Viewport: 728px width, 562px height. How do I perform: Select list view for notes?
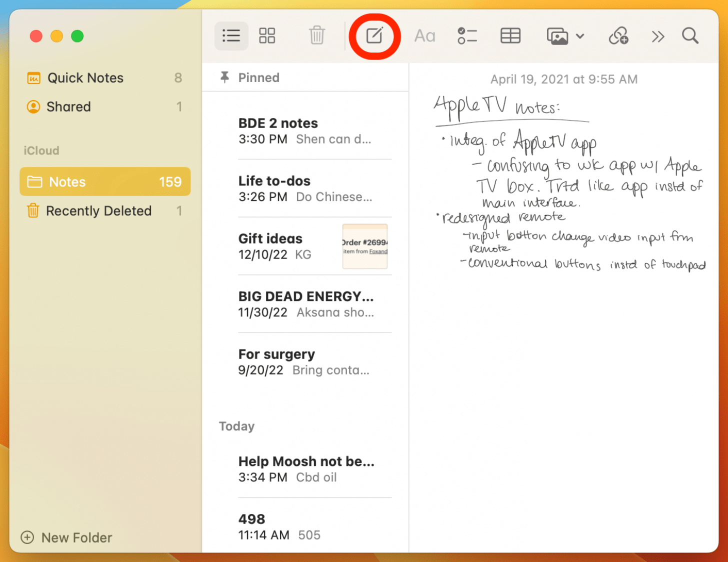[231, 35]
